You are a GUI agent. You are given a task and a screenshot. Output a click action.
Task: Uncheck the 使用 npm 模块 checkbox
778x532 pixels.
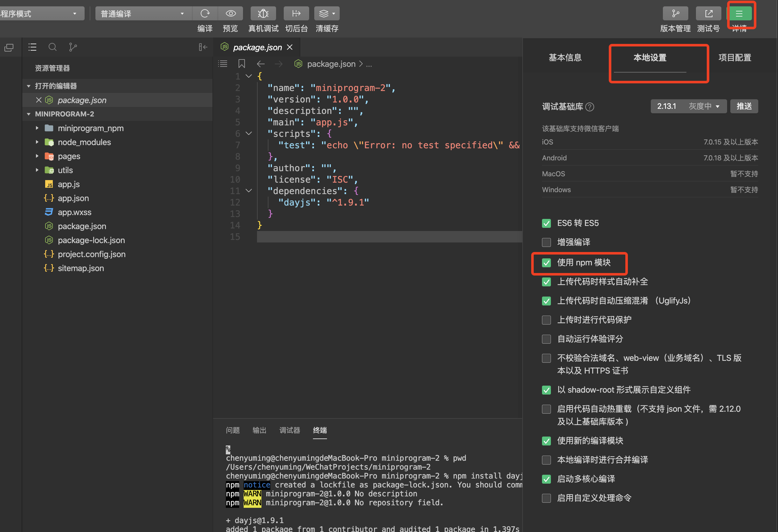point(546,263)
